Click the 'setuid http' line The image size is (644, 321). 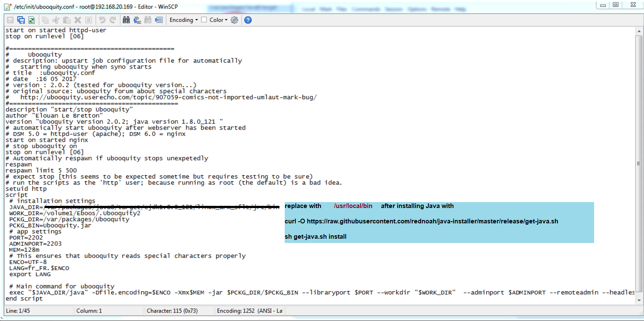click(26, 189)
